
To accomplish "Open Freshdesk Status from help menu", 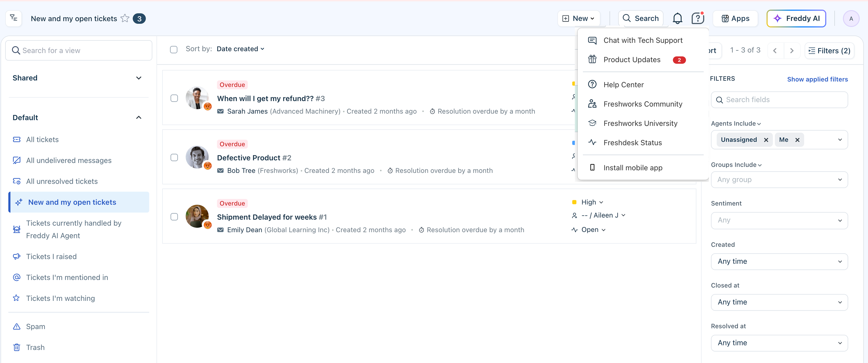I will (x=632, y=143).
